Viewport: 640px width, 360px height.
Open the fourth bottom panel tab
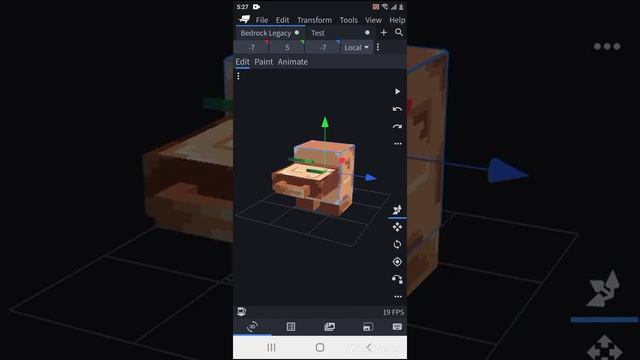pyautogui.click(x=367, y=327)
